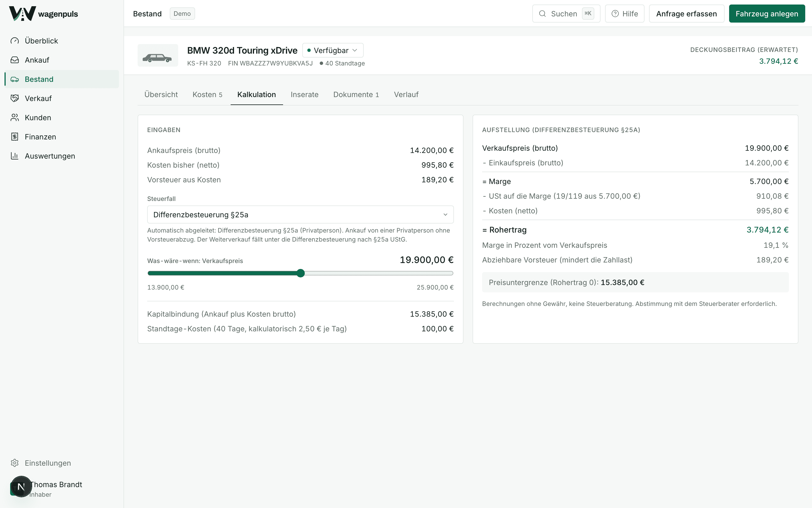
Task: Click the license plate KS-FH 320
Action: tap(204, 63)
